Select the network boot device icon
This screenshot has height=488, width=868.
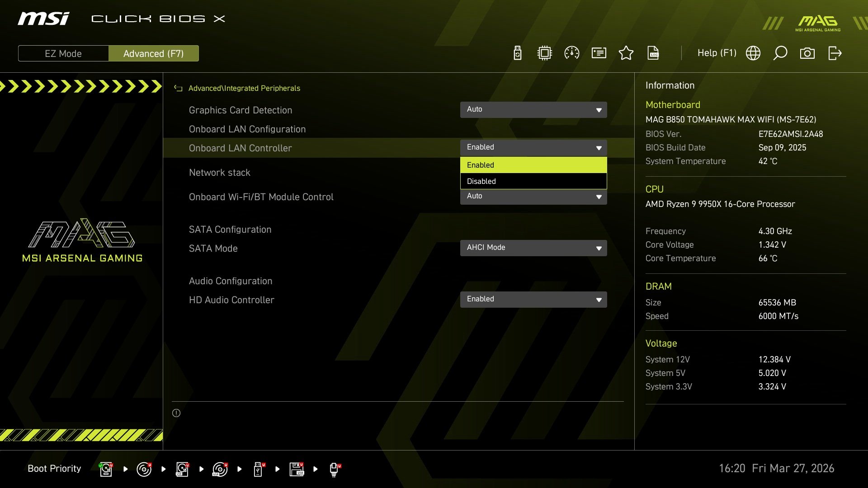334,469
